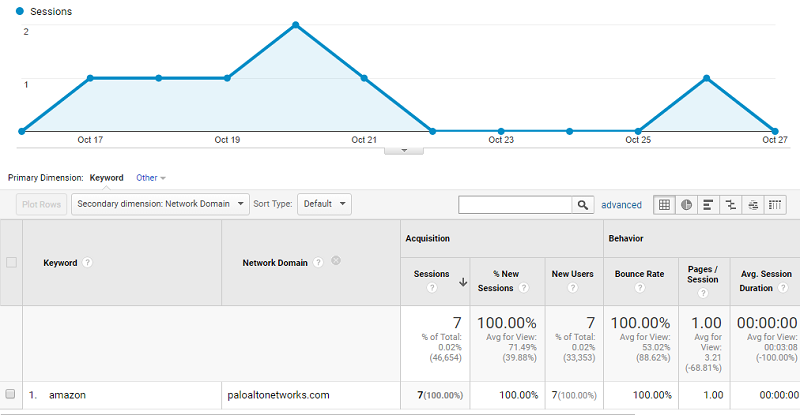Click the search magnifier button
800x415 pixels.
point(582,204)
